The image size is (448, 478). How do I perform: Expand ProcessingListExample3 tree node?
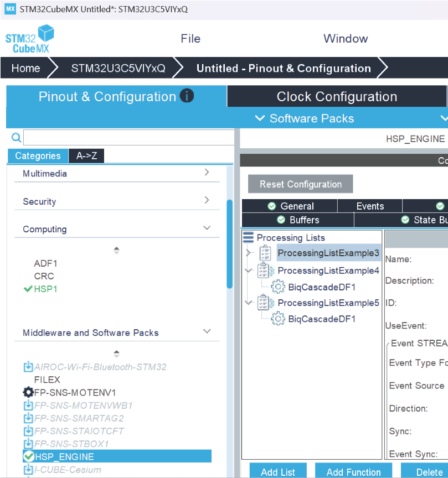click(249, 253)
